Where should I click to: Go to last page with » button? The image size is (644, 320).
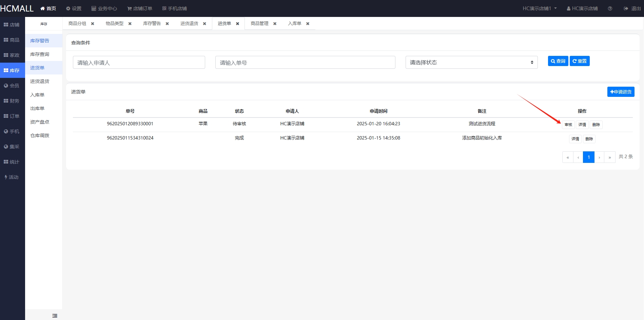click(x=610, y=157)
